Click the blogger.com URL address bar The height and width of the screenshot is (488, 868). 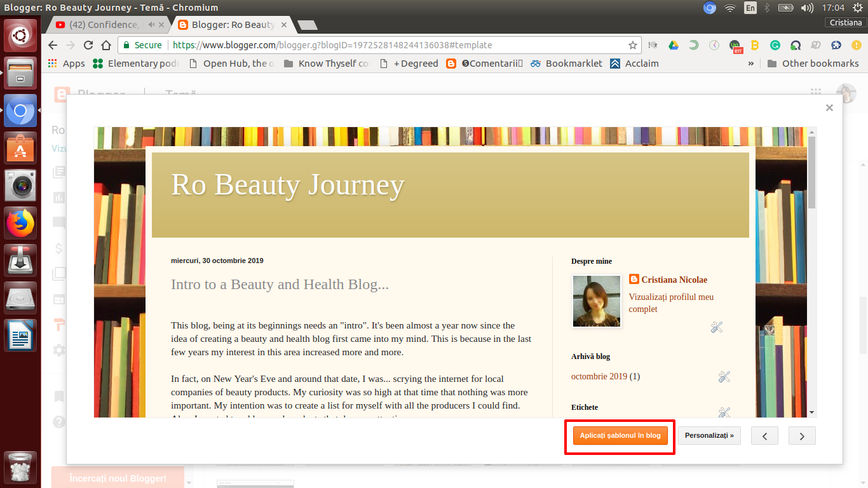tap(379, 45)
